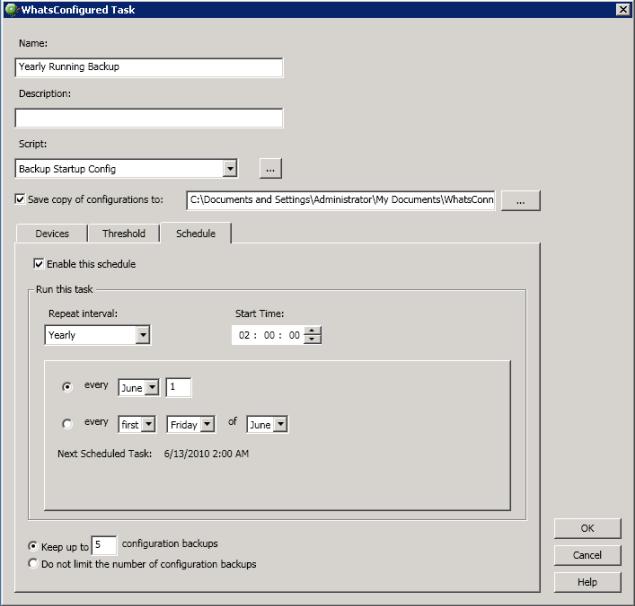Viewport: 635px width, 606px height.
Task: Select the every first Friday radio option
Action: [67, 424]
